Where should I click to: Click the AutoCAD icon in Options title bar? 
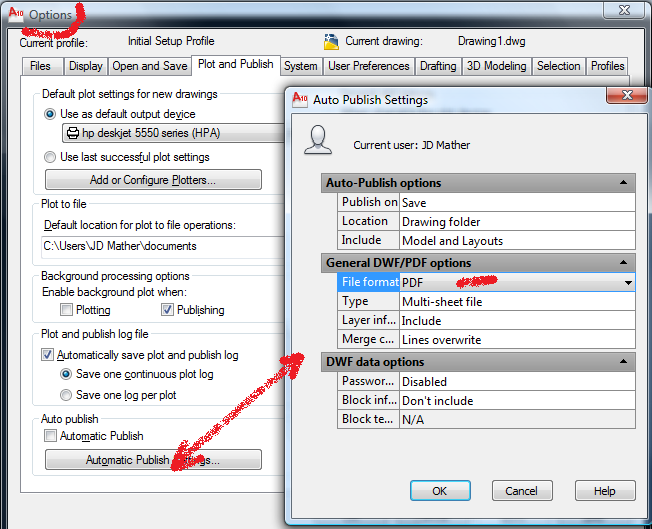pos(16,13)
